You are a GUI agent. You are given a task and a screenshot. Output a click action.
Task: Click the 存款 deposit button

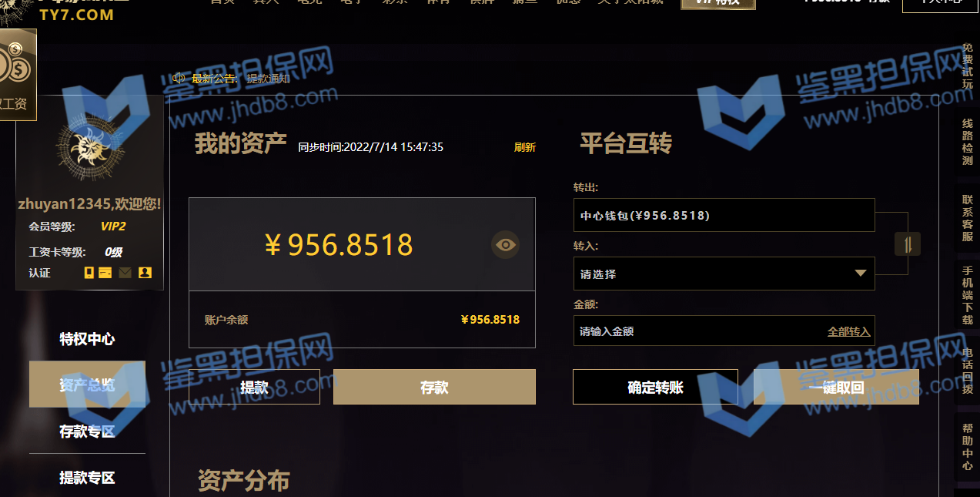pos(434,387)
